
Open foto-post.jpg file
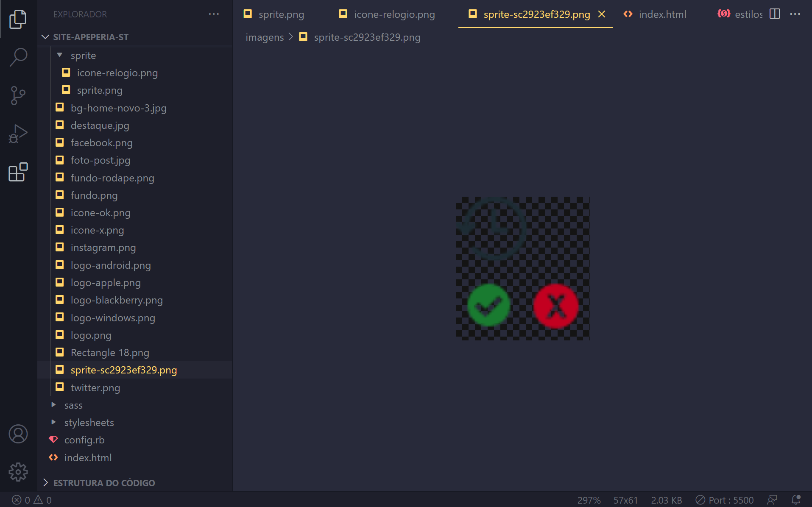pyautogui.click(x=100, y=160)
